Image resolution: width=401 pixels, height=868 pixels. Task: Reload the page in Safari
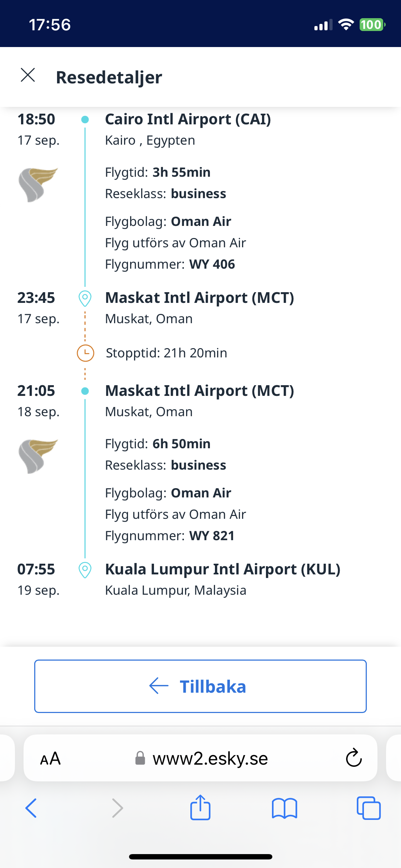pyautogui.click(x=354, y=758)
